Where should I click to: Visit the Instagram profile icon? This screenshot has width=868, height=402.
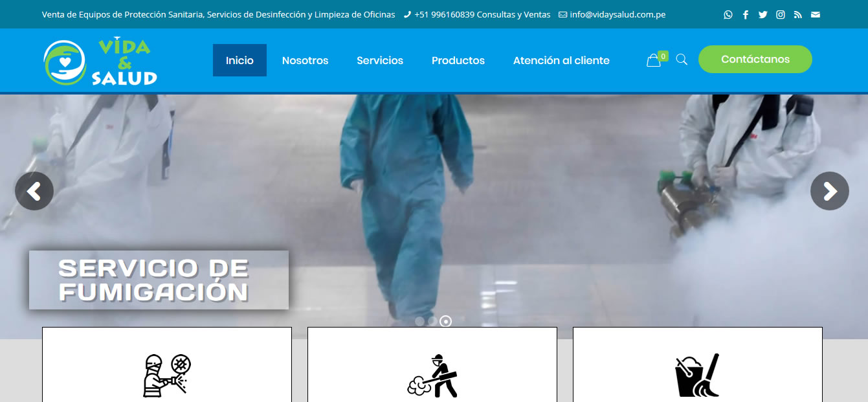[x=781, y=14]
